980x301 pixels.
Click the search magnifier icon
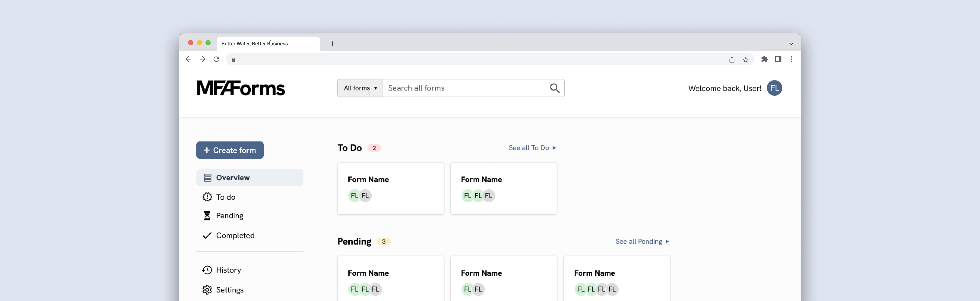(x=554, y=88)
